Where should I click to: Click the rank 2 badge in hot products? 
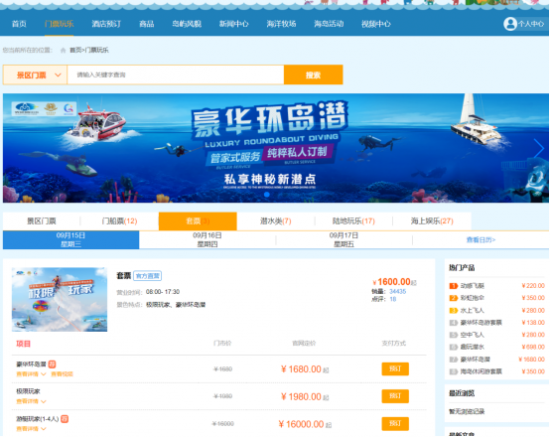coord(454,298)
